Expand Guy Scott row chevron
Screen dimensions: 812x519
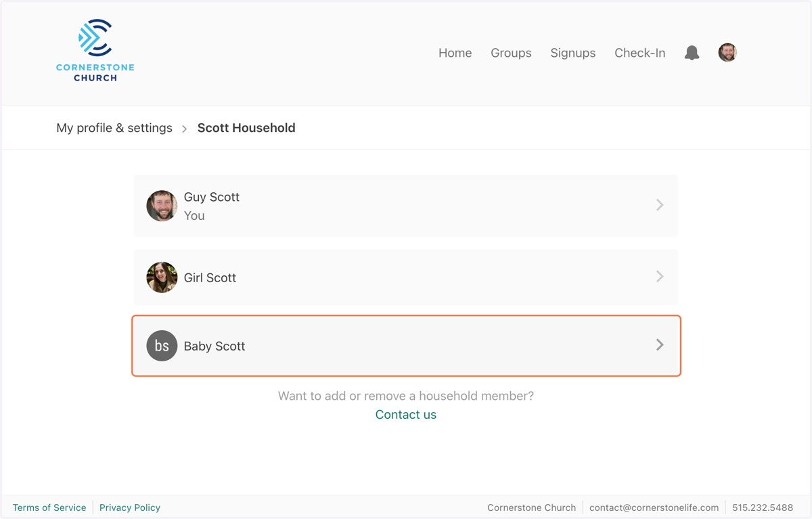coord(660,205)
